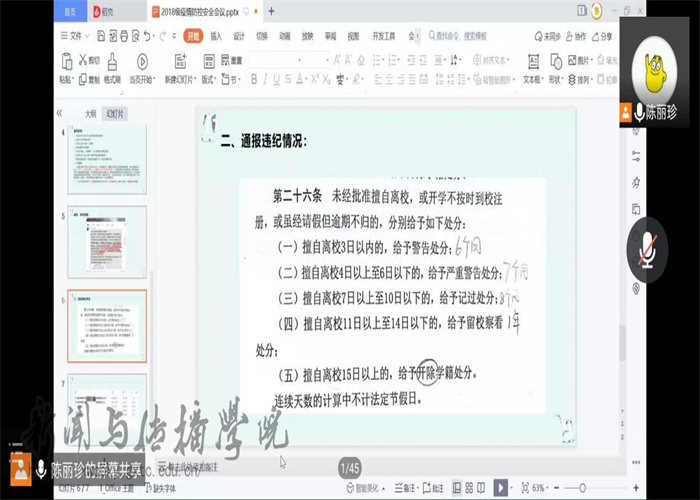Toggle the 备注 notes pane in status bar
Screen dimensions: 700x500
coord(405,488)
